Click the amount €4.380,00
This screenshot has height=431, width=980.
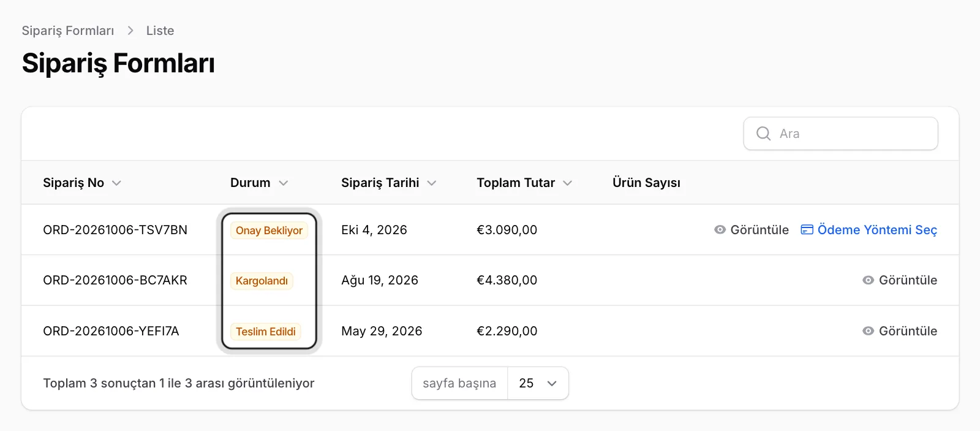(x=507, y=280)
